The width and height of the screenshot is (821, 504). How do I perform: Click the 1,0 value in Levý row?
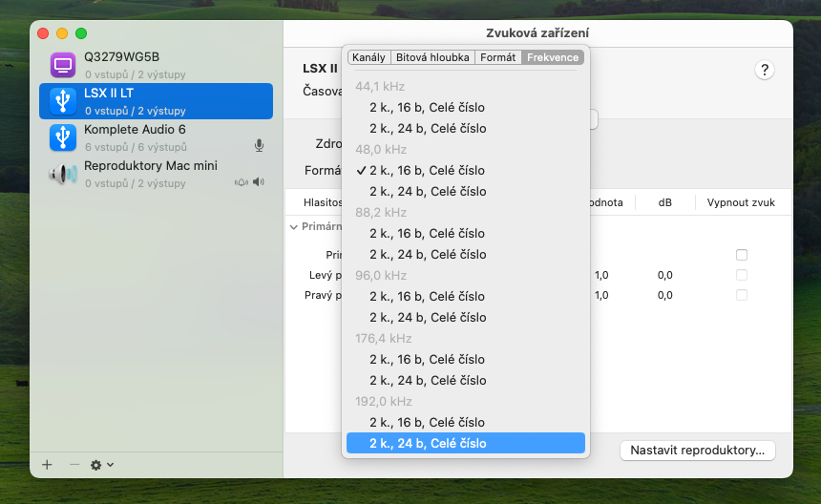(601, 275)
